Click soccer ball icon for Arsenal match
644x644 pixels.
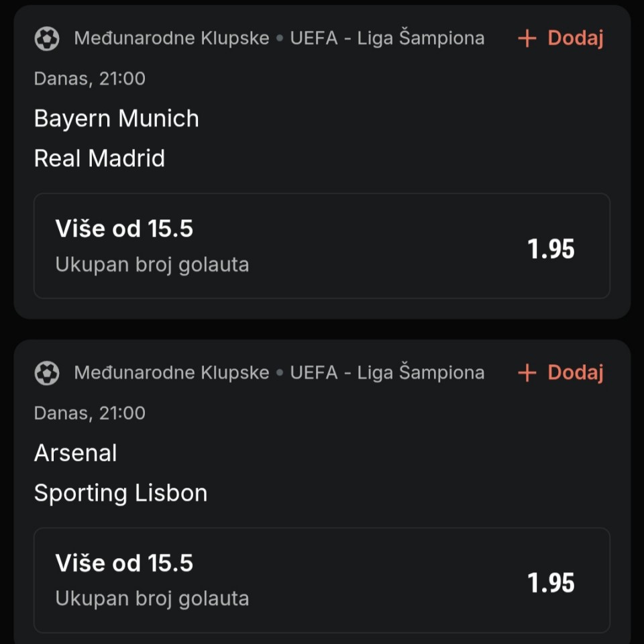click(47, 373)
